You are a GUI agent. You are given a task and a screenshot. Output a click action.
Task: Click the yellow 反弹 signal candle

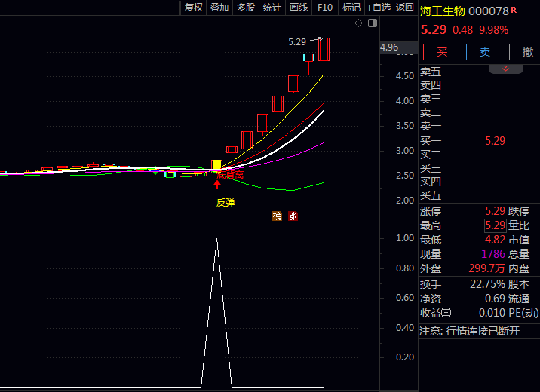pos(216,165)
